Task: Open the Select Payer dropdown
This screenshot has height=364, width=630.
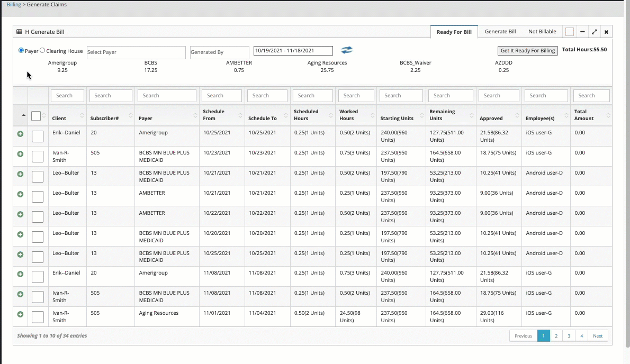Action: point(136,52)
